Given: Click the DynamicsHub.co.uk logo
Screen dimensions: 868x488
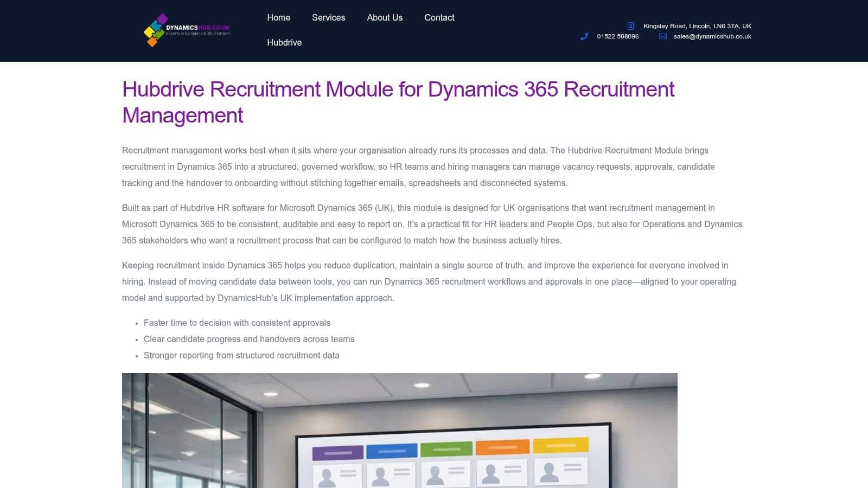Looking at the screenshot, I should pyautogui.click(x=187, y=30).
